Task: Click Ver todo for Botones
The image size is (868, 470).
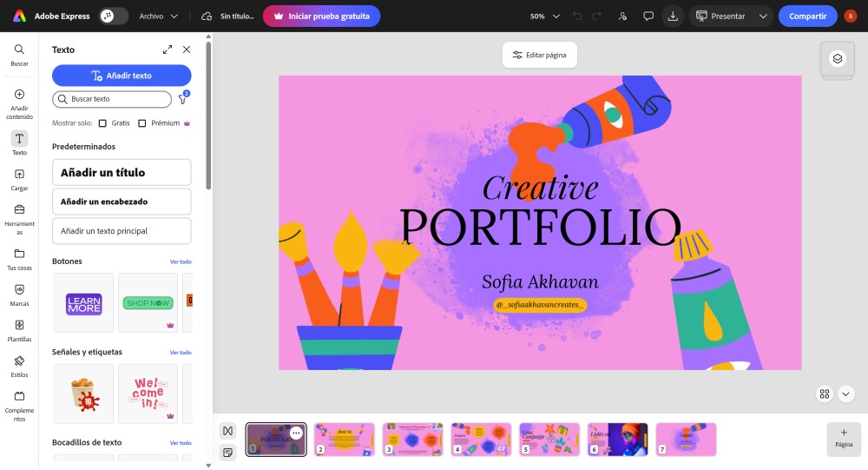Action: pyautogui.click(x=181, y=261)
